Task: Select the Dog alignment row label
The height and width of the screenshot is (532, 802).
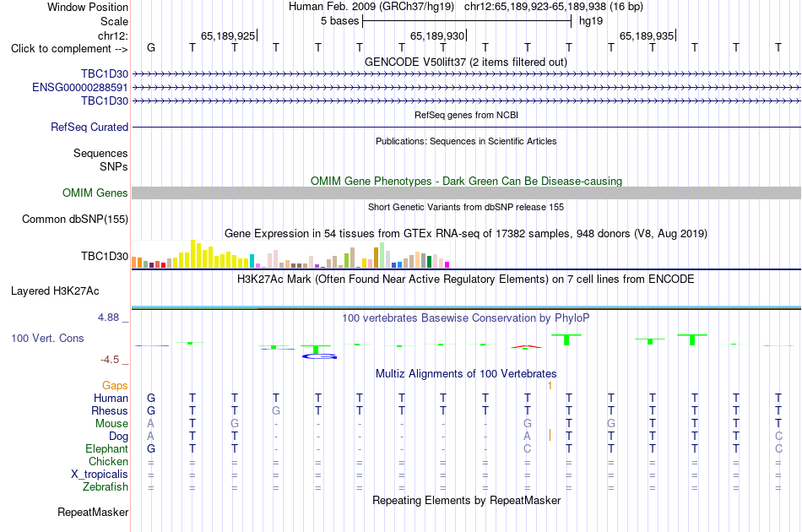Action: point(118,437)
